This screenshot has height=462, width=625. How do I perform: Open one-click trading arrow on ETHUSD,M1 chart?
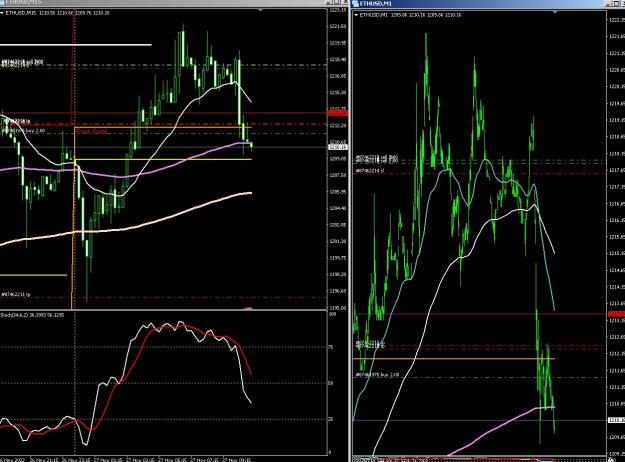click(x=356, y=15)
